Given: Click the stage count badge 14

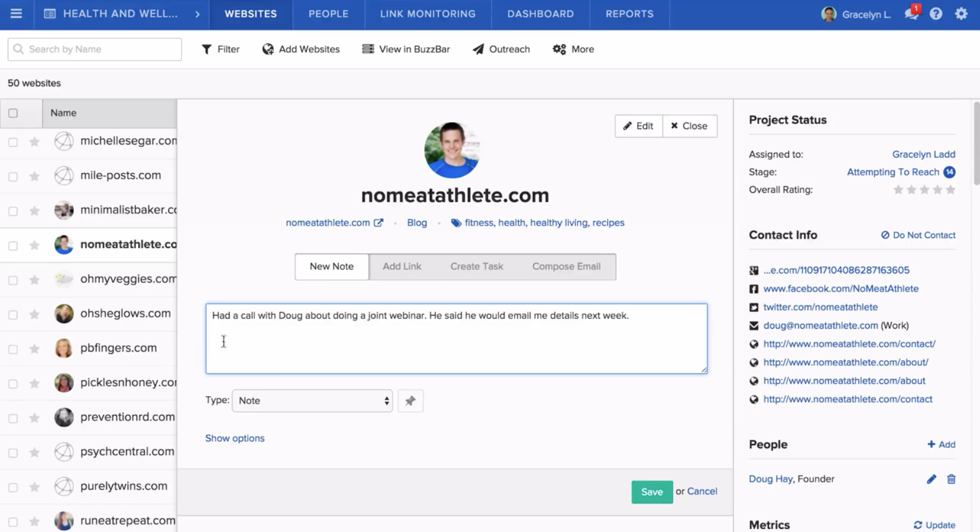Looking at the screenshot, I should tap(950, 172).
